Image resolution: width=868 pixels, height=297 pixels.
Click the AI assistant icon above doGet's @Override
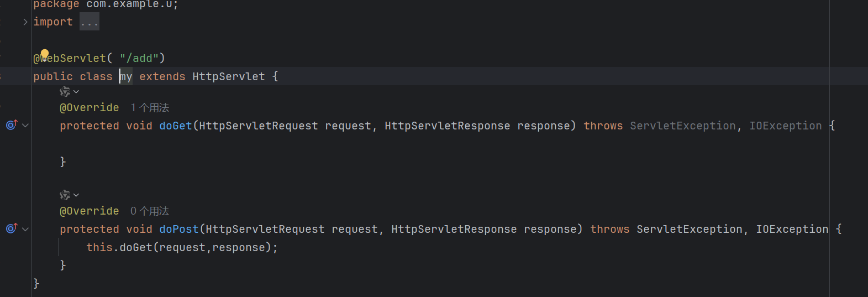coord(65,92)
